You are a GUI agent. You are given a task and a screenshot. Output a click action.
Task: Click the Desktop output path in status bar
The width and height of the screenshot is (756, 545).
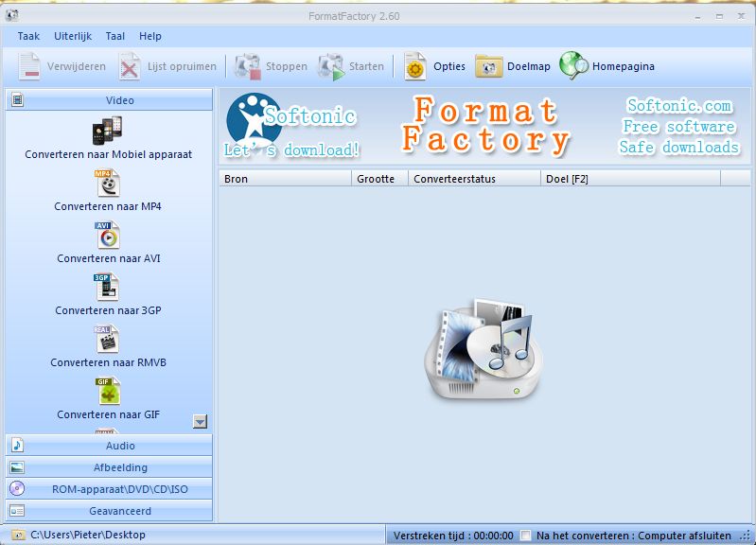tap(88, 536)
